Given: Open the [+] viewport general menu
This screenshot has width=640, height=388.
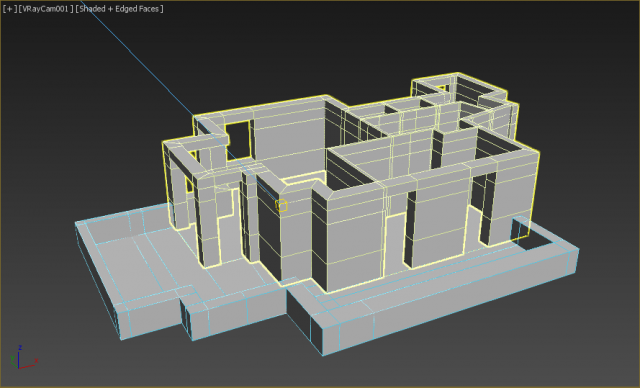Looking at the screenshot, I should [x=10, y=9].
